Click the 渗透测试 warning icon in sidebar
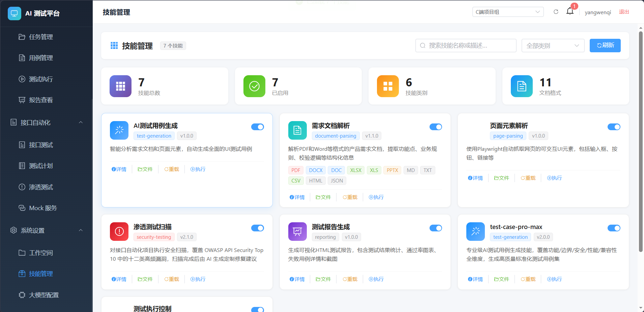This screenshot has height=312, width=644. 22,187
